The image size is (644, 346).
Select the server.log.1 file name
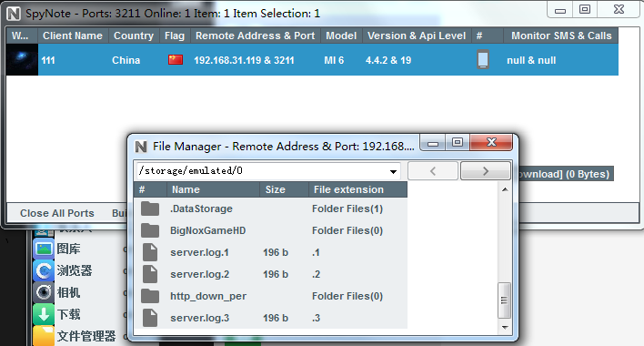tap(199, 252)
